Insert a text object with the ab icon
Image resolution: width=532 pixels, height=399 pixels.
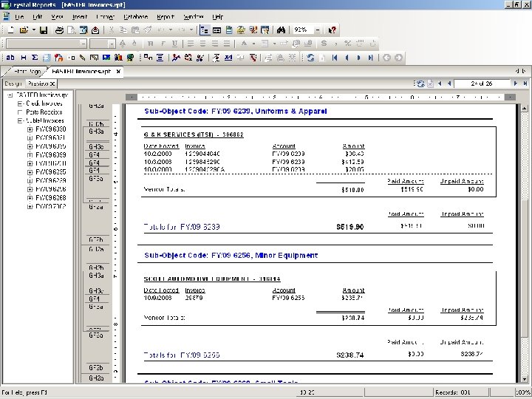(10, 58)
